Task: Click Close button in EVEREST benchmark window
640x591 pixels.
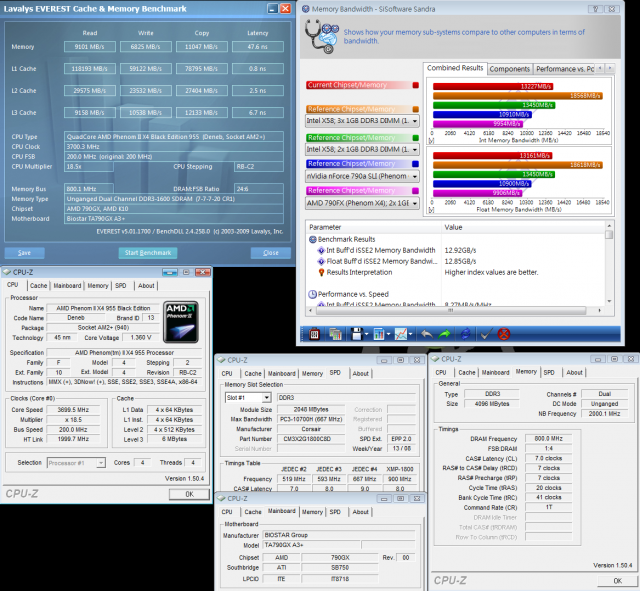Action: [x=271, y=253]
